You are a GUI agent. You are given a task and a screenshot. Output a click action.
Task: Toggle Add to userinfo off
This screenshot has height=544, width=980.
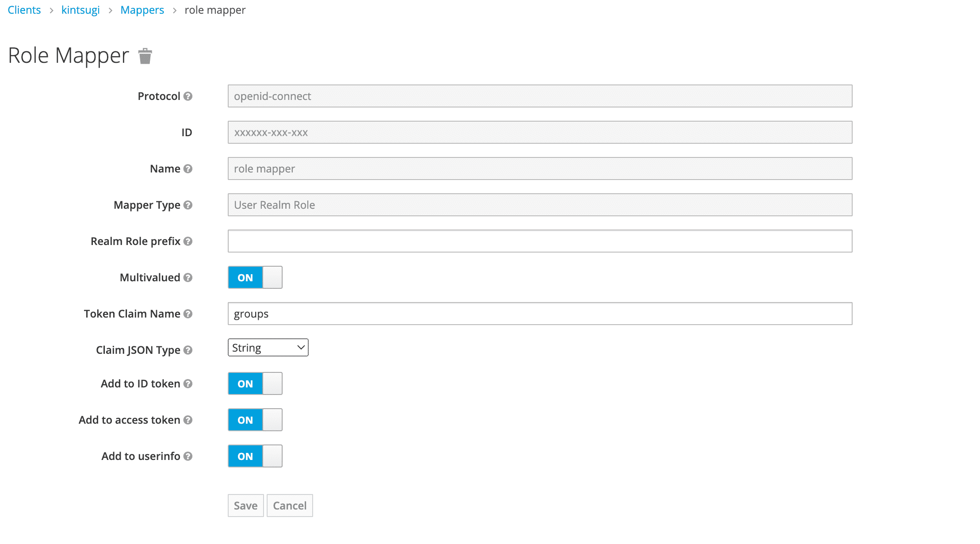(255, 456)
